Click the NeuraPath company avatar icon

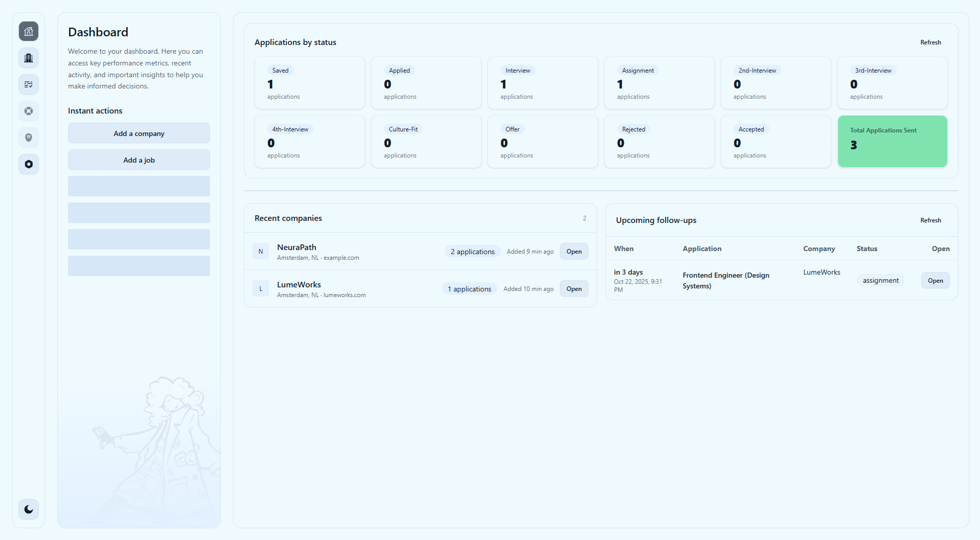click(x=261, y=251)
